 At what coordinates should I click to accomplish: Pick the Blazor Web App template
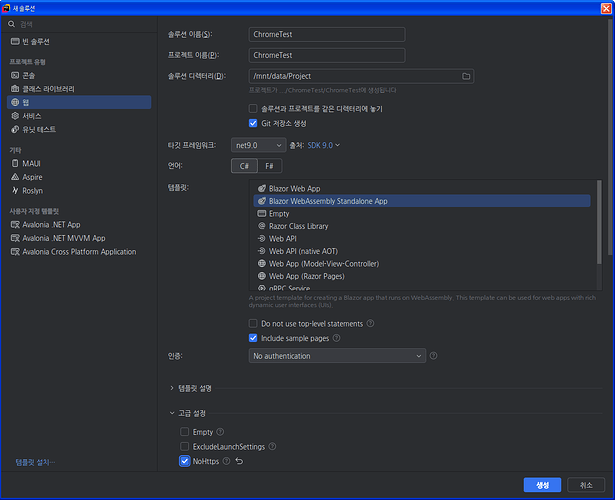click(x=422, y=189)
